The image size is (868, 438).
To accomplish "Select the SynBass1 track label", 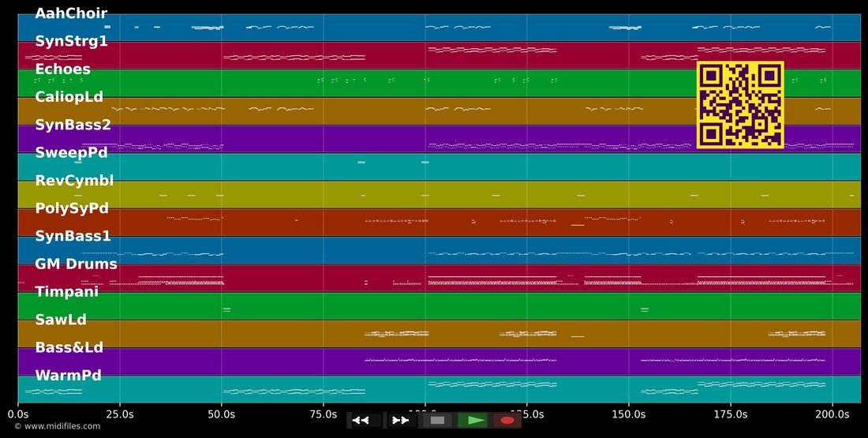I will tap(73, 237).
